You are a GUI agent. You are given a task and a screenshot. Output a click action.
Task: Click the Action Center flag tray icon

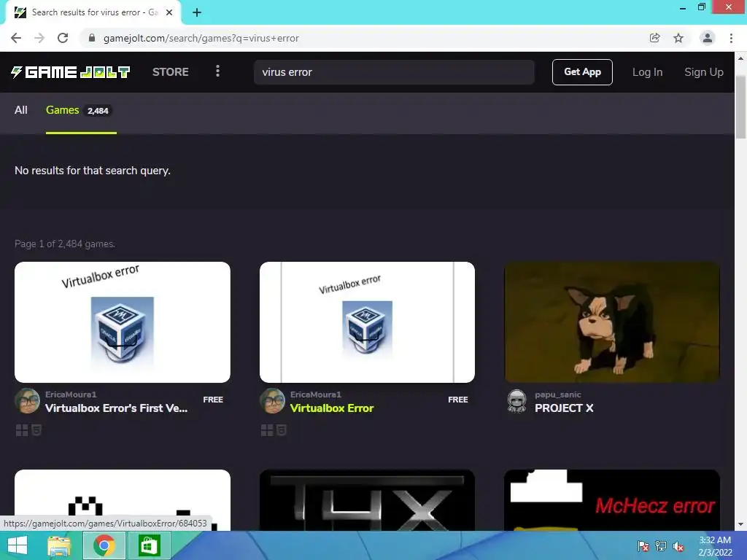click(x=643, y=545)
